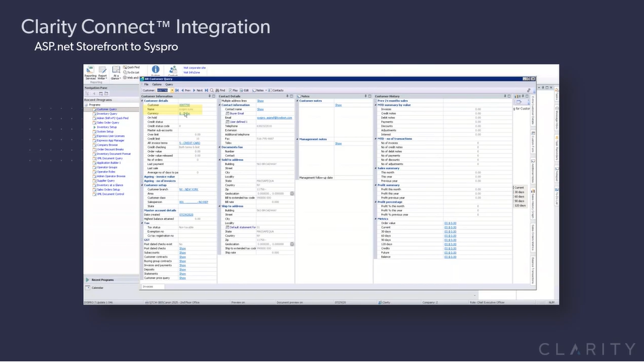Click the Edit toolbar button
This screenshot has width=644, height=362.
click(245, 90)
